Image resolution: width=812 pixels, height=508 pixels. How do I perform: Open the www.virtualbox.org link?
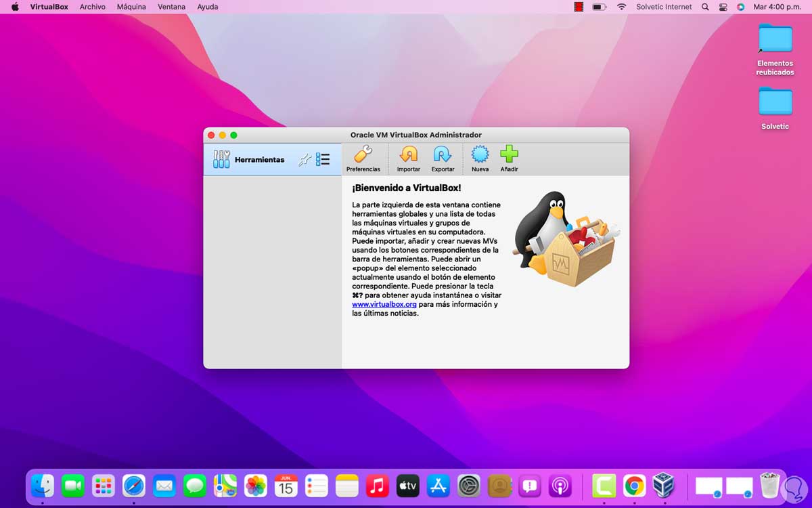pyautogui.click(x=384, y=305)
